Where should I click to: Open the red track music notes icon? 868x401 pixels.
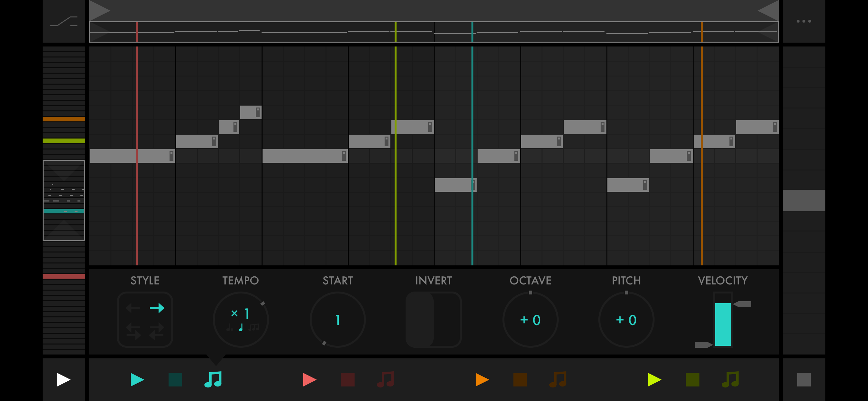(386, 379)
